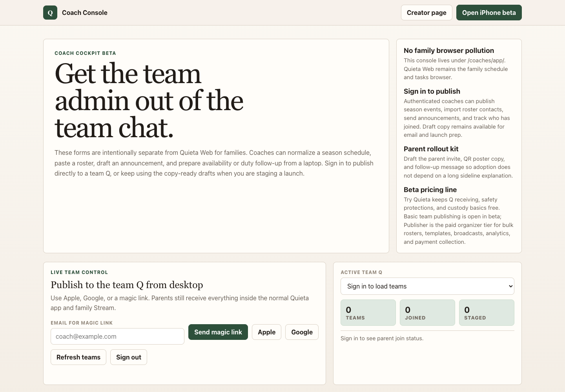Click the 'ACTIVE TEAM Q' label

361,272
